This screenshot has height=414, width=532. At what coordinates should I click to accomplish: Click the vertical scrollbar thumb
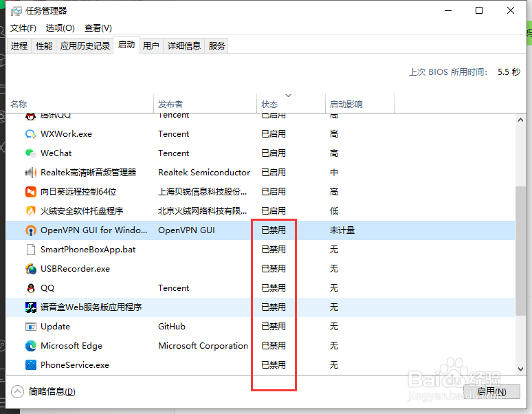click(x=520, y=251)
